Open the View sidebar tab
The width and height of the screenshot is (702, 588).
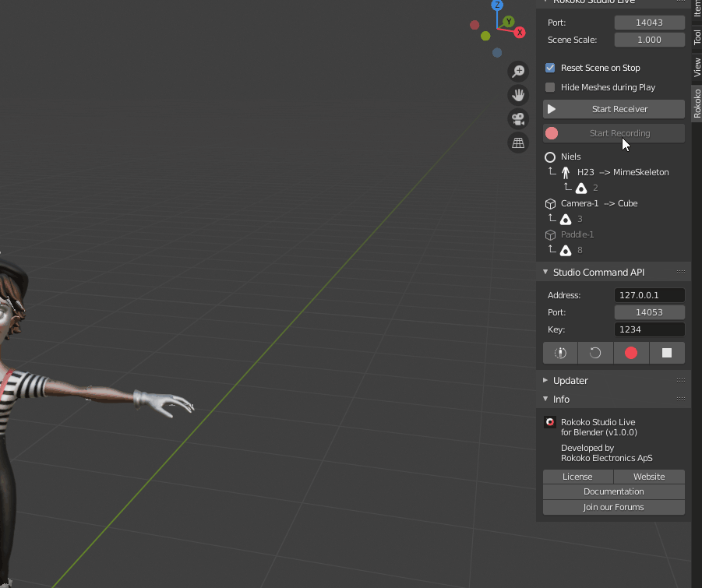pos(697,68)
